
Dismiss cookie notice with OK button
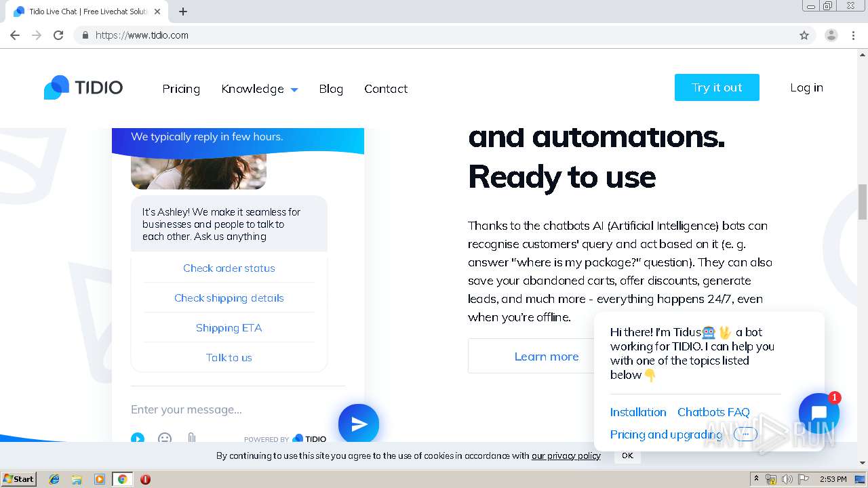coord(627,455)
